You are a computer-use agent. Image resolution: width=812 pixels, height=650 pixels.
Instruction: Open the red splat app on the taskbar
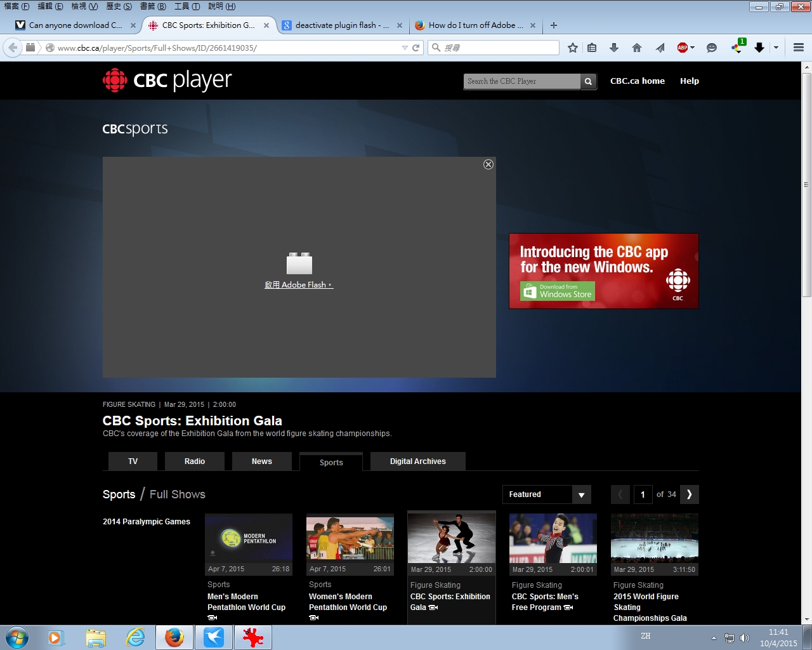[x=253, y=637]
